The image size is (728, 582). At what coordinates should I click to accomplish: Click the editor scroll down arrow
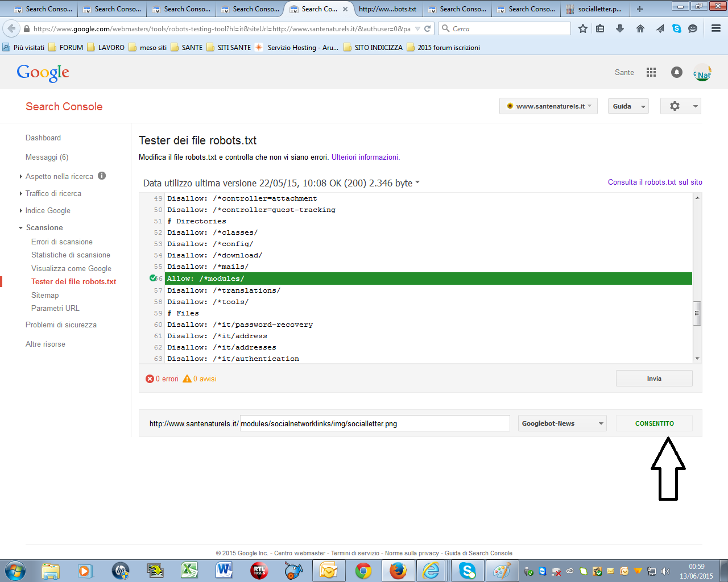coord(697,359)
